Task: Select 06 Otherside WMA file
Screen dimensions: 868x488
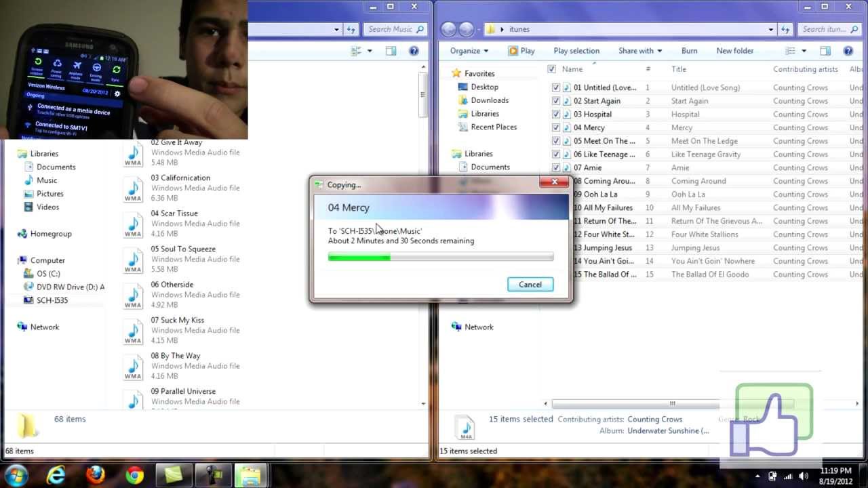Action: pos(181,295)
